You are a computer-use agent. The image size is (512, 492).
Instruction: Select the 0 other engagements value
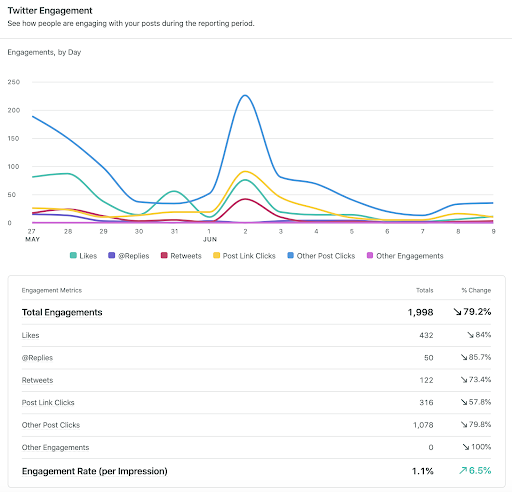coord(431,447)
